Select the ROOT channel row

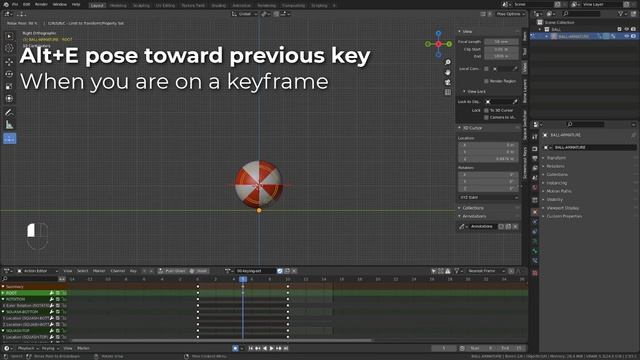click(x=33, y=293)
